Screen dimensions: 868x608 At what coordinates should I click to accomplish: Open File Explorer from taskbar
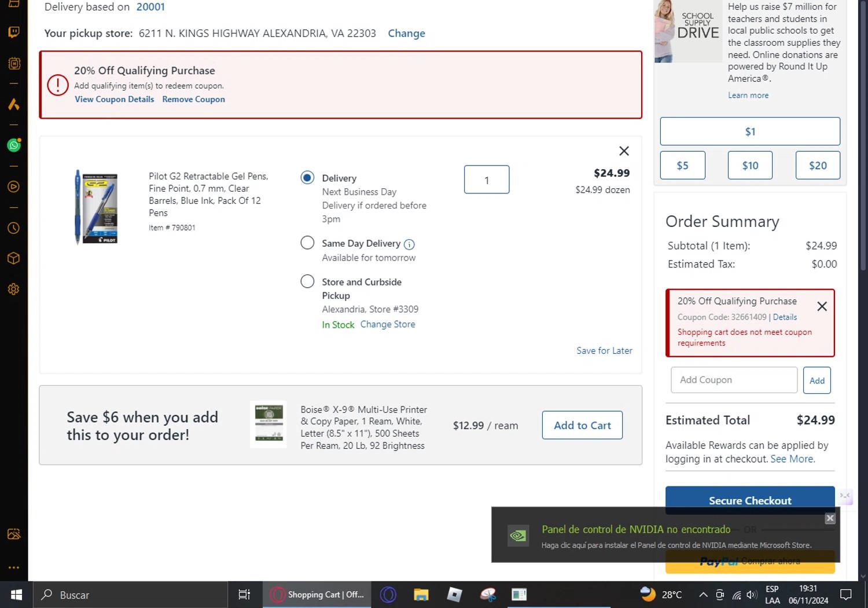[x=421, y=595]
